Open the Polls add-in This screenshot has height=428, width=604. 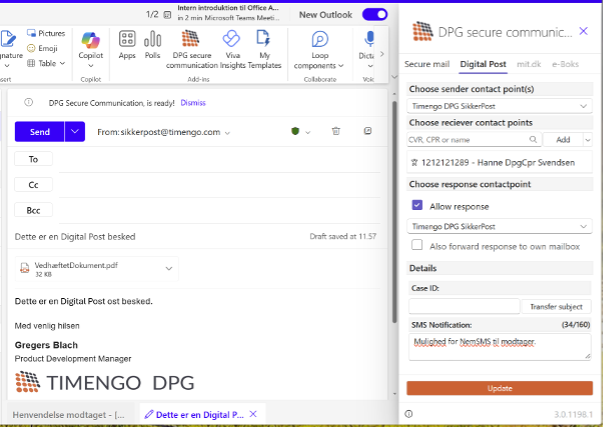(x=152, y=45)
